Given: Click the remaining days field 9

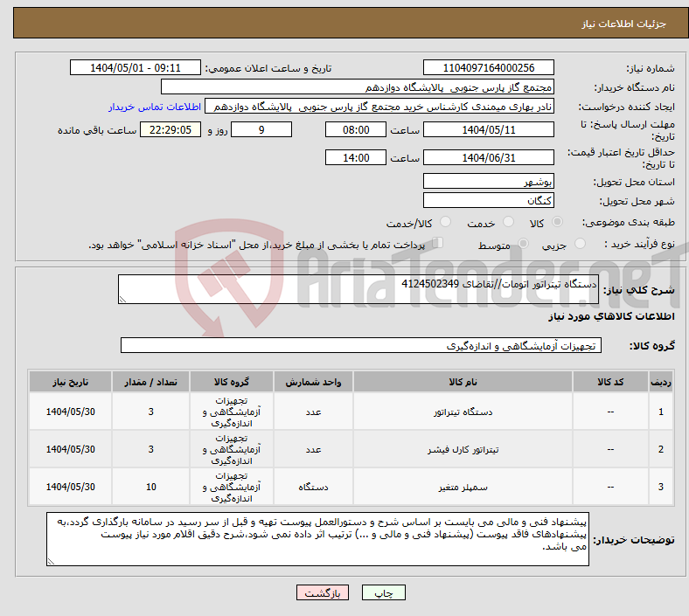Looking at the screenshot, I should tap(261, 130).
